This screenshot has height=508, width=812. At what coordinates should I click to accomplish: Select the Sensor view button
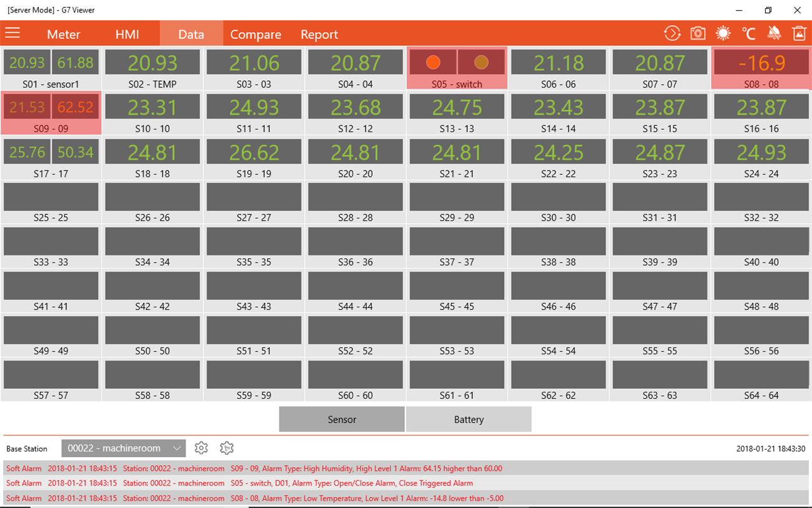click(x=342, y=420)
